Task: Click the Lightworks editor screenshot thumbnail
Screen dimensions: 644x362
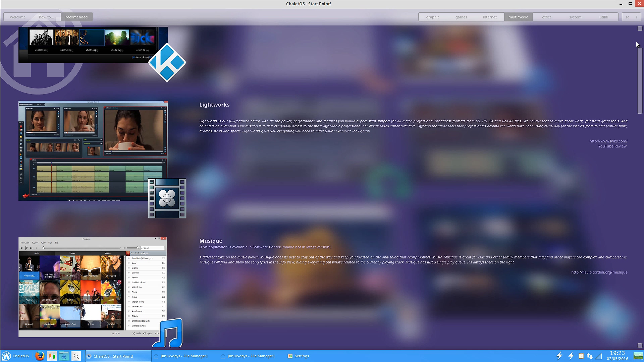Action: click(x=93, y=151)
